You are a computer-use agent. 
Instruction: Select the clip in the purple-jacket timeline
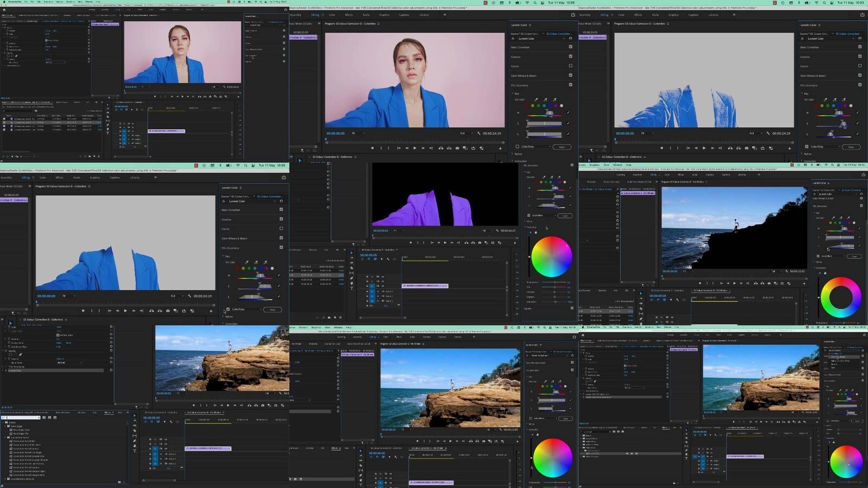(x=425, y=286)
